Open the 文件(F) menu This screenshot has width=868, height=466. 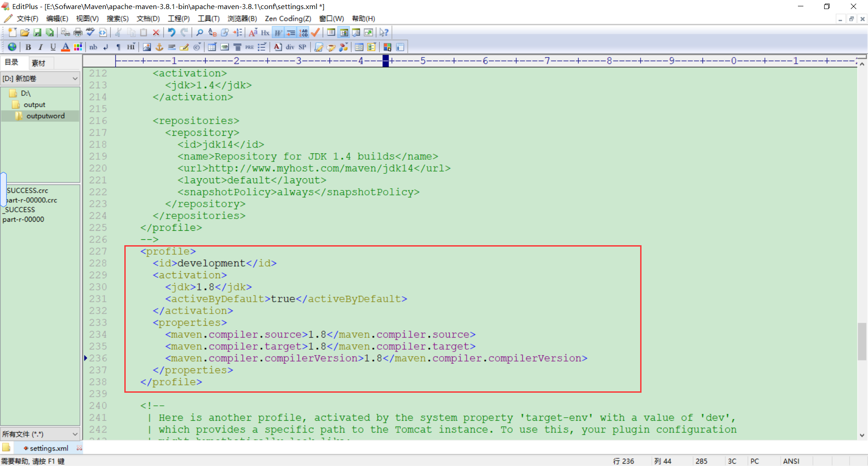28,19
